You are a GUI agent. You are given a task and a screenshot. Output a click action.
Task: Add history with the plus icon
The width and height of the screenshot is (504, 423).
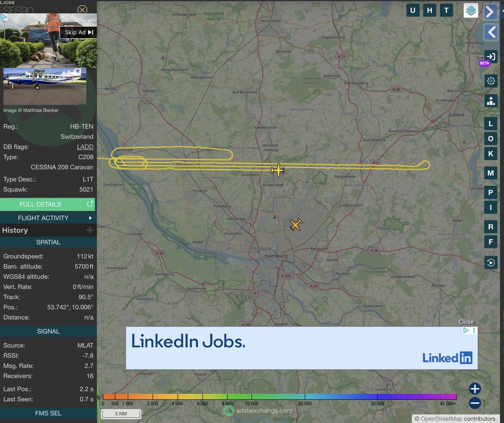coord(89,230)
